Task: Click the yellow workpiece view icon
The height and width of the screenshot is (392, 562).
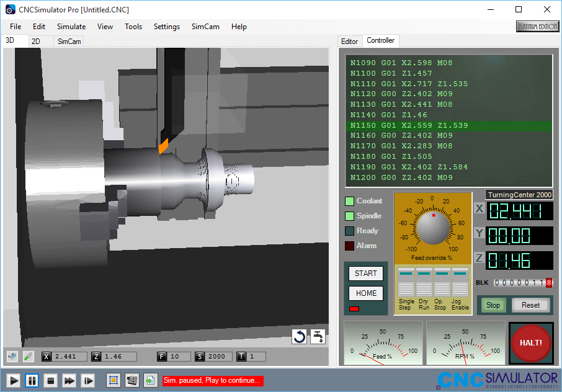Action: tap(114, 380)
